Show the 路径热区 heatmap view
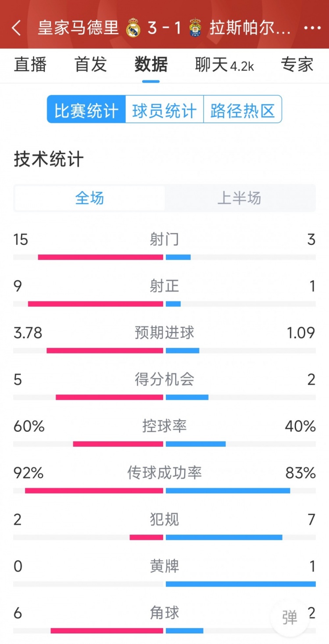Image resolution: width=329 pixels, height=644 pixels. 243,110
